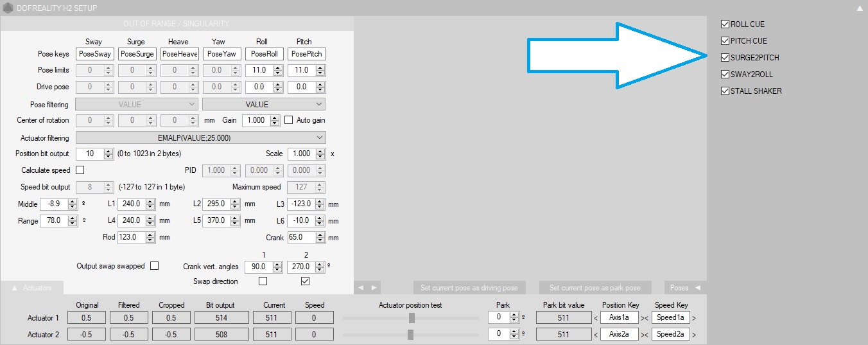868x345 pixels.
Task: Click the Actuator 1 position test slider
Action: pyautogui.click(x=411, y=317)
